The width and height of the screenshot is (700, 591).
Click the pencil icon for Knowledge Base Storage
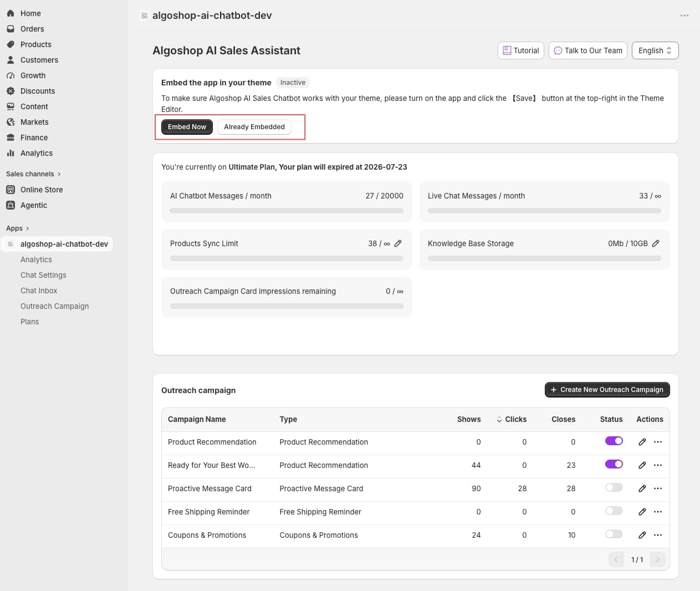coord(656,243)
